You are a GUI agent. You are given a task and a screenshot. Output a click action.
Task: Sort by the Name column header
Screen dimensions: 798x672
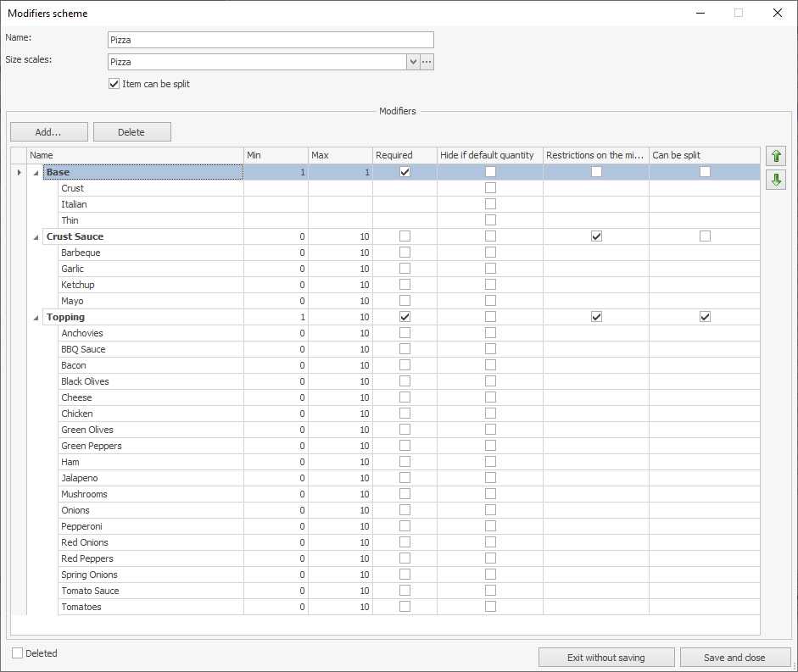136,155
